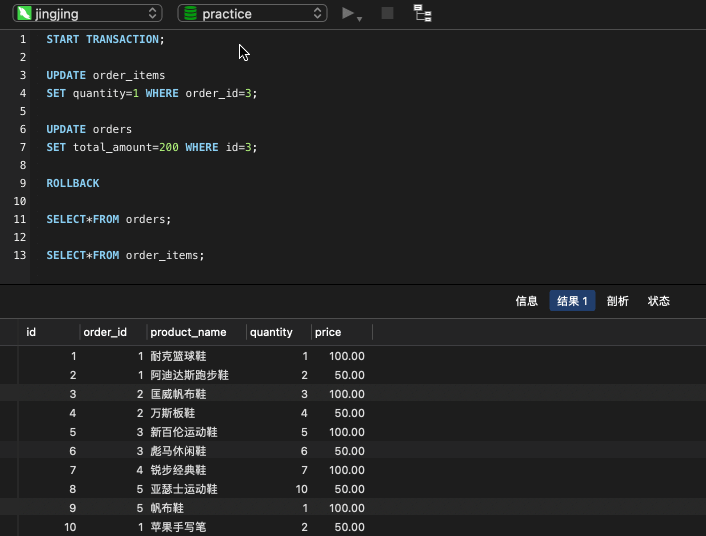
Task: Click the UPDATE orders line
Action: (89, 129)
